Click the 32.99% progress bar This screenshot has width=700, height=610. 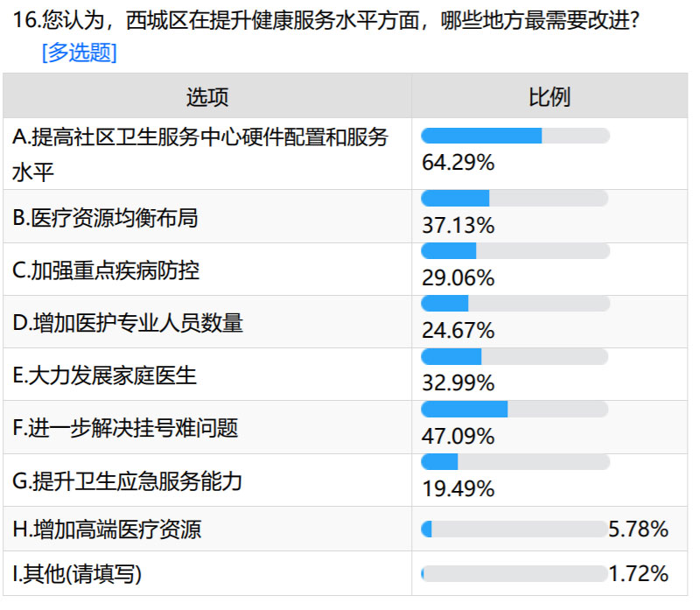[x=514, y=356]
